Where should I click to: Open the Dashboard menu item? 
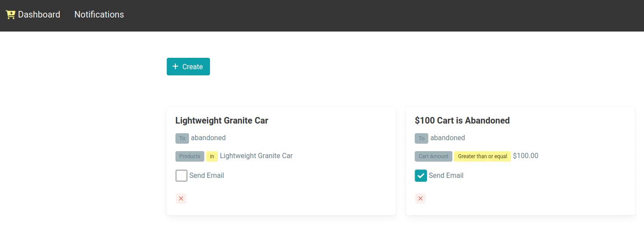click(39, 14)
